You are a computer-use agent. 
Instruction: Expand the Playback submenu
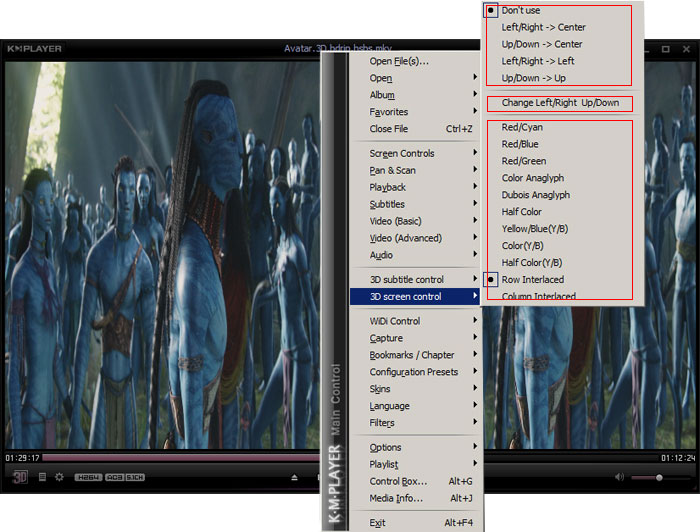[x=415, y=187]
